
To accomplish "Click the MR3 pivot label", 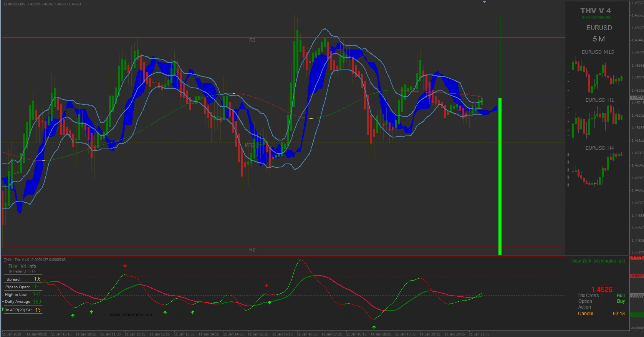I will click(249, 145).
